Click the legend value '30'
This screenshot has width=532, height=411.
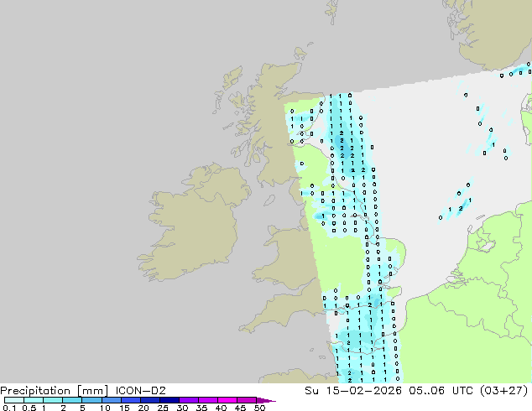click(182, 408)
